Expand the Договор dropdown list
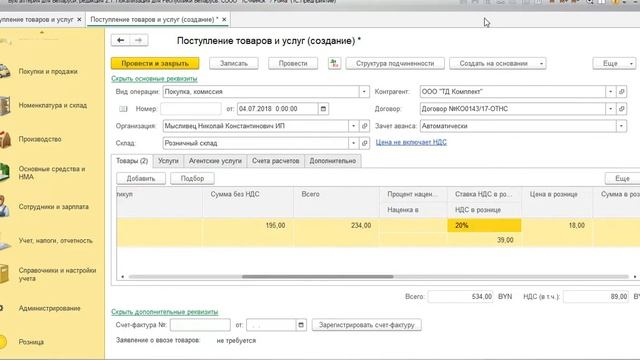The width and height of the screenshot is (640, 360). coord(611,109)
